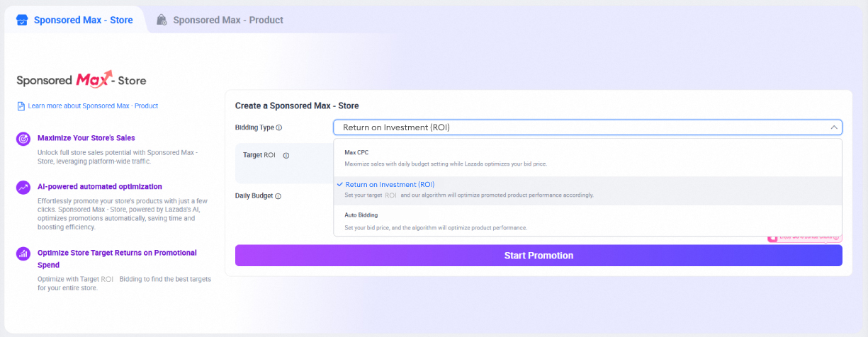868x337 pixels.
Task: Click document icon beside Learn more link
Action: [x=21, y=106]
